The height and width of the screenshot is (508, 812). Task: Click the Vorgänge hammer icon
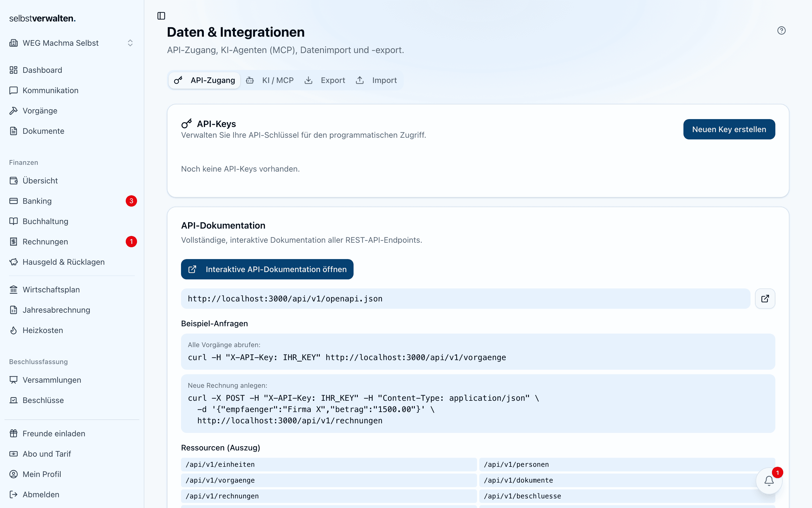pos(14,111)
